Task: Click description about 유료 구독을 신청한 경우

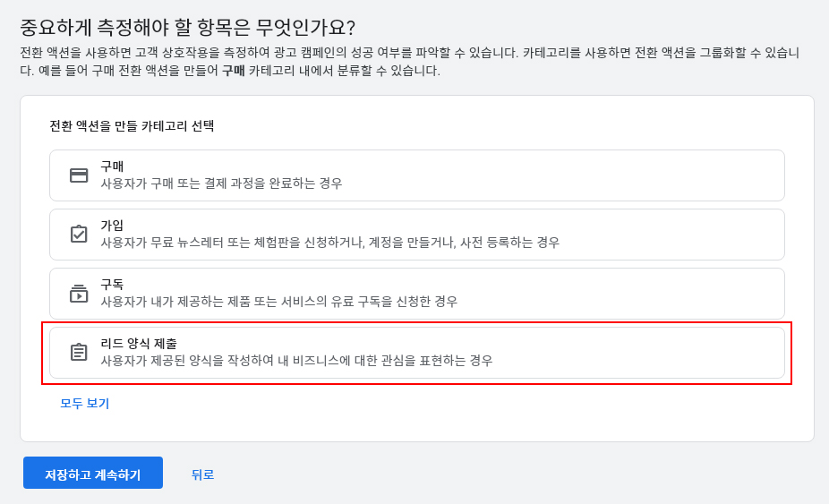Action: point(278,302)
